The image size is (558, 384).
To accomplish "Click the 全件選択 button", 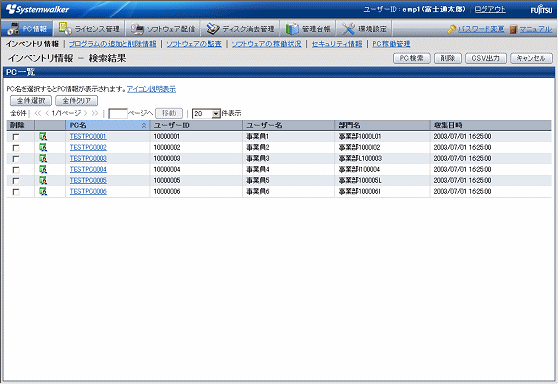I will coord(31,101).
